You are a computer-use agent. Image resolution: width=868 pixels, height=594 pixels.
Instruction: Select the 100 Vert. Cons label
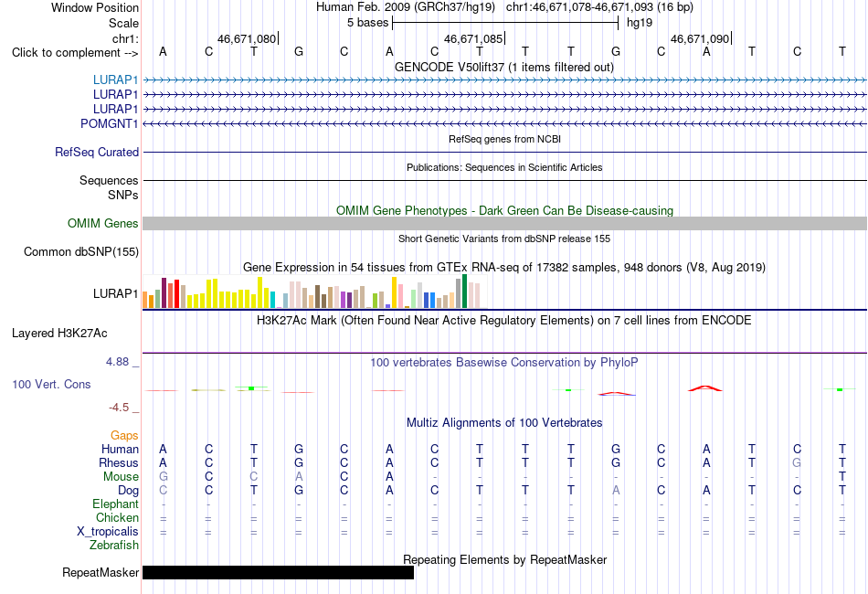[x=51, y=384]
